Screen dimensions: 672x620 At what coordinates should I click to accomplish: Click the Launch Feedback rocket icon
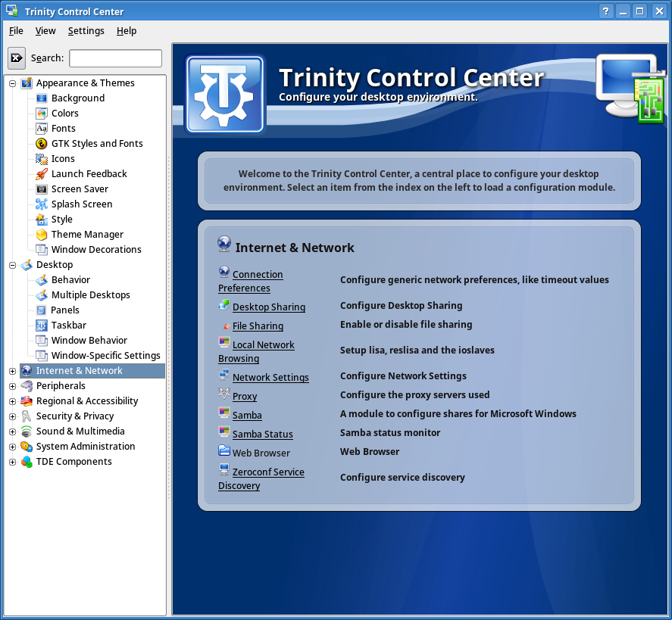point(42,174)
